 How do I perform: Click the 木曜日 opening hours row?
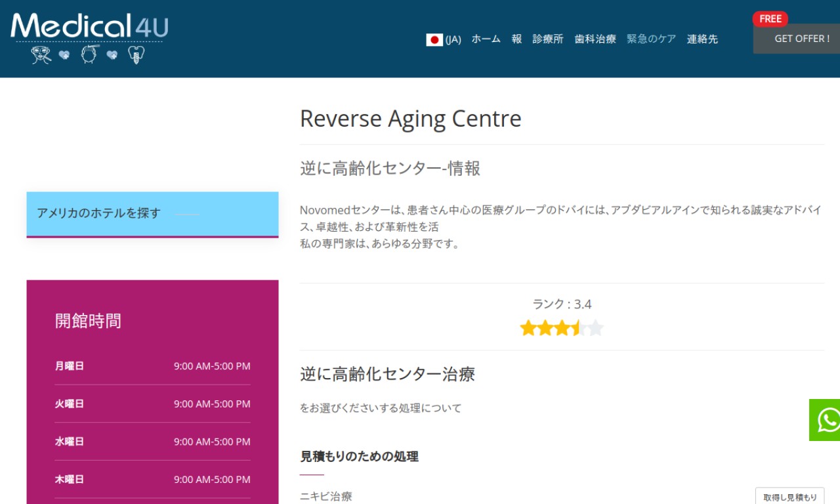tap(153, 479)
